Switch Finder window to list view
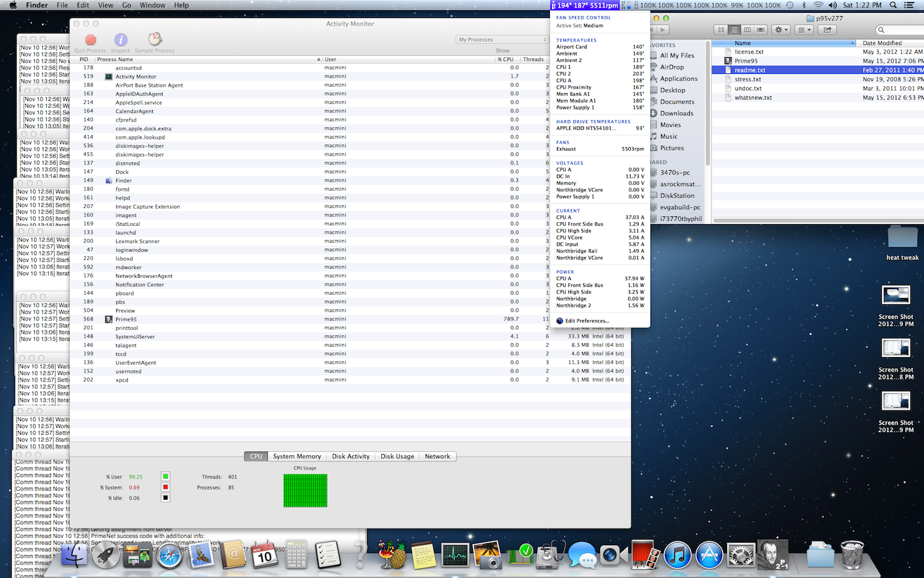 point(734,30)
